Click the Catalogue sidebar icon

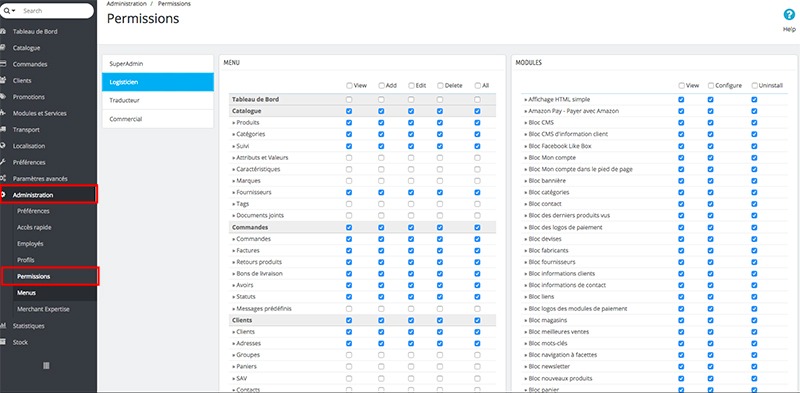coord(3,48)
